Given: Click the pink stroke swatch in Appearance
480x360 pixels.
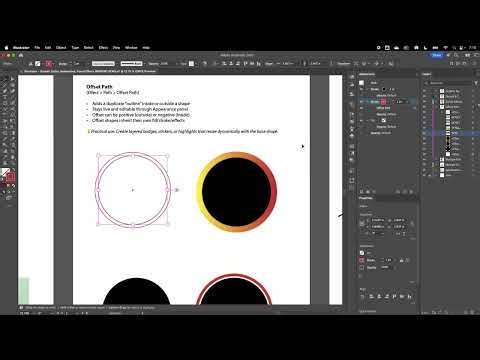Looking at the screenshot, I should pos(384,102).
